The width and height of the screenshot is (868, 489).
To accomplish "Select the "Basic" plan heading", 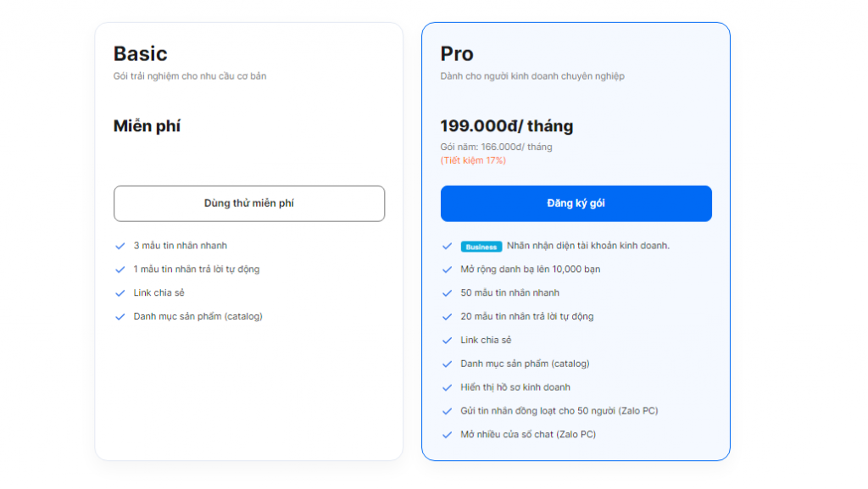I will 141,53.
